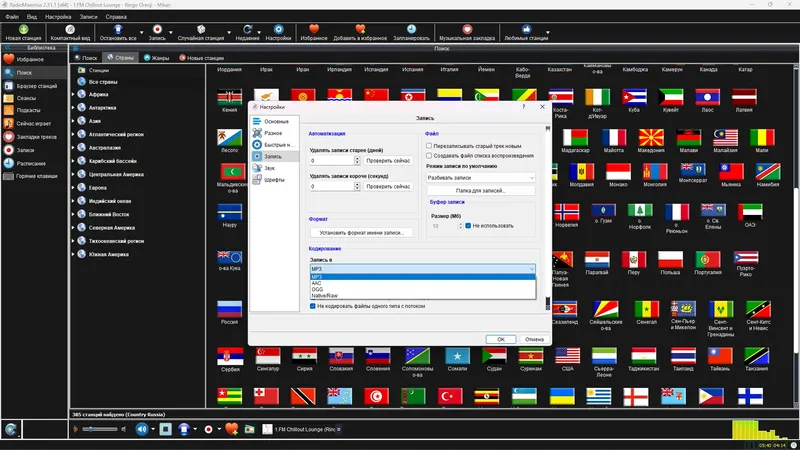Switch to the Новые станции tab

point(201,58)
